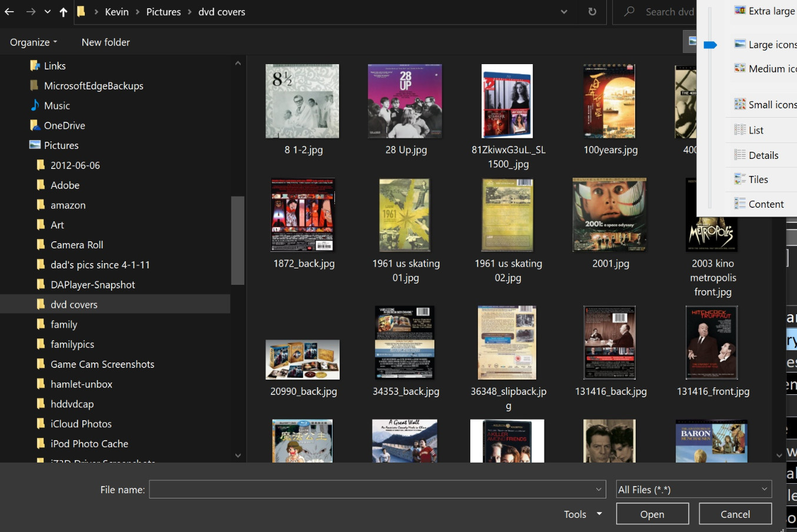797x532 pixels.
Task: Open the Music folder in sidebar
Action: click(57, 106)
